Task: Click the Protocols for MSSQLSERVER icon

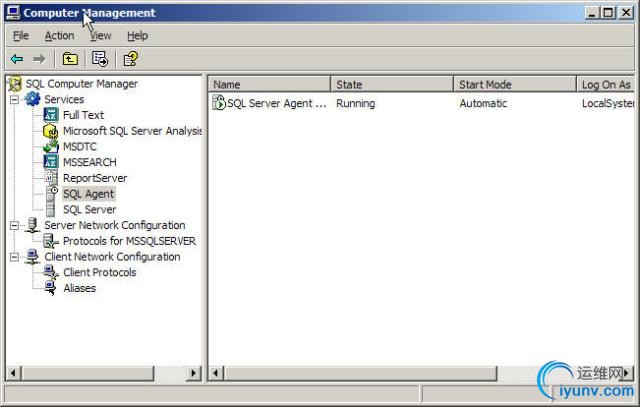Action: [51, 241]
